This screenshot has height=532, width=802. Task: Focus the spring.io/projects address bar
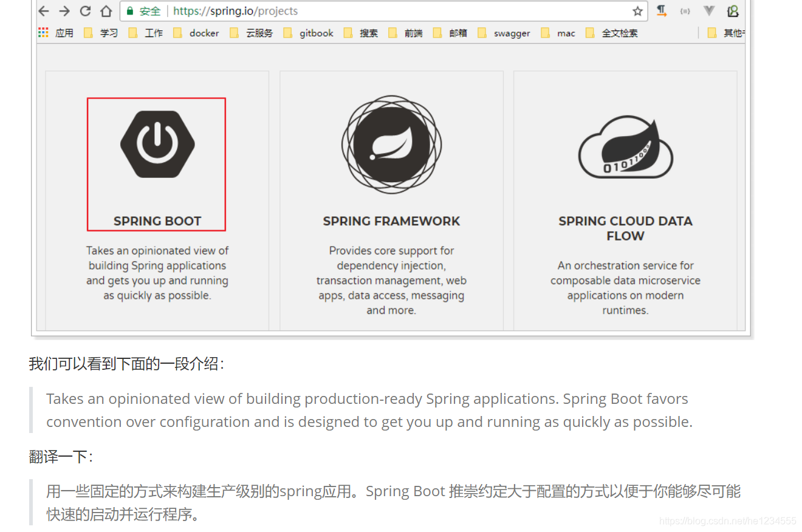[x=384, y=11]
